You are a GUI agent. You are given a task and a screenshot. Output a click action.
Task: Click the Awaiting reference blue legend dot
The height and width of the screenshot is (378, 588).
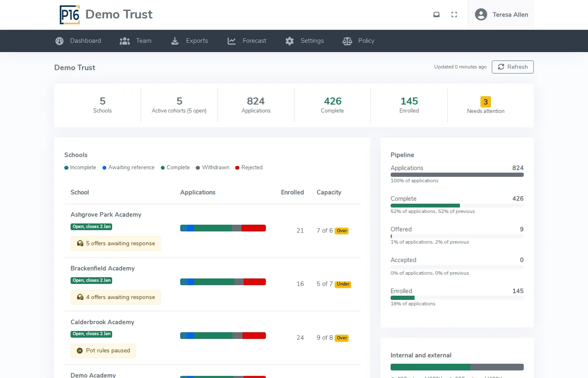coord(105,168)
